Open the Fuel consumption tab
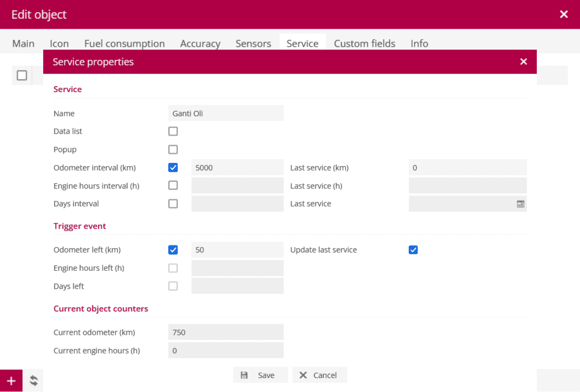The width and height of the screenshot is (580, 392). coord(124,43)
